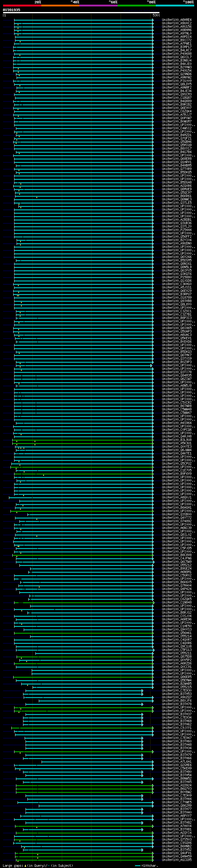Select the UniRef100_P49688 label
Viewport: 197px width, 868px height.
tap(177, 54)
